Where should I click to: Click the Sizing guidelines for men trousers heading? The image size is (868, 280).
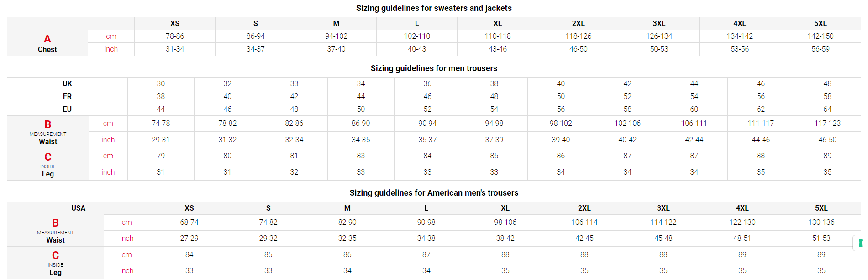pyautogui.click(x=434, y=68)
